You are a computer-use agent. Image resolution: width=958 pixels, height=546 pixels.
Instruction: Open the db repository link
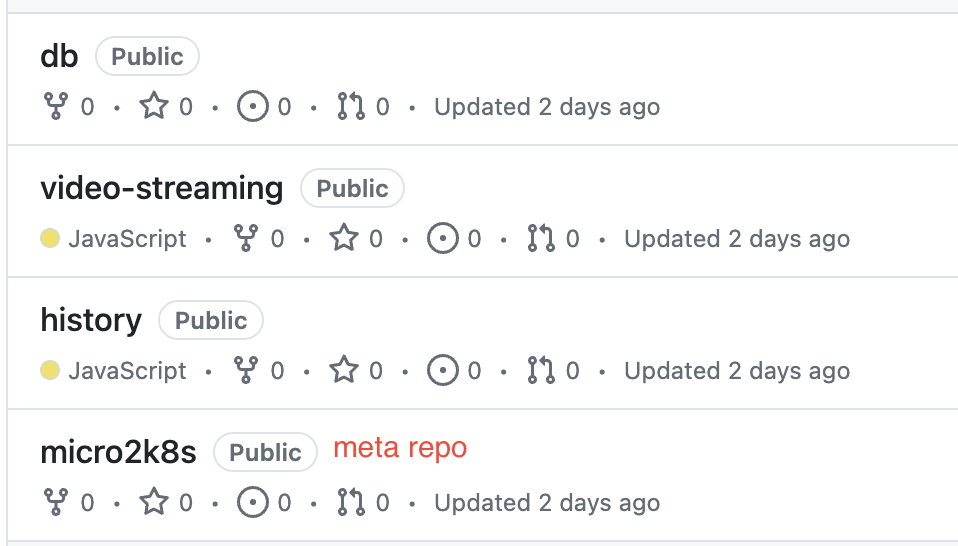point(59,56)
